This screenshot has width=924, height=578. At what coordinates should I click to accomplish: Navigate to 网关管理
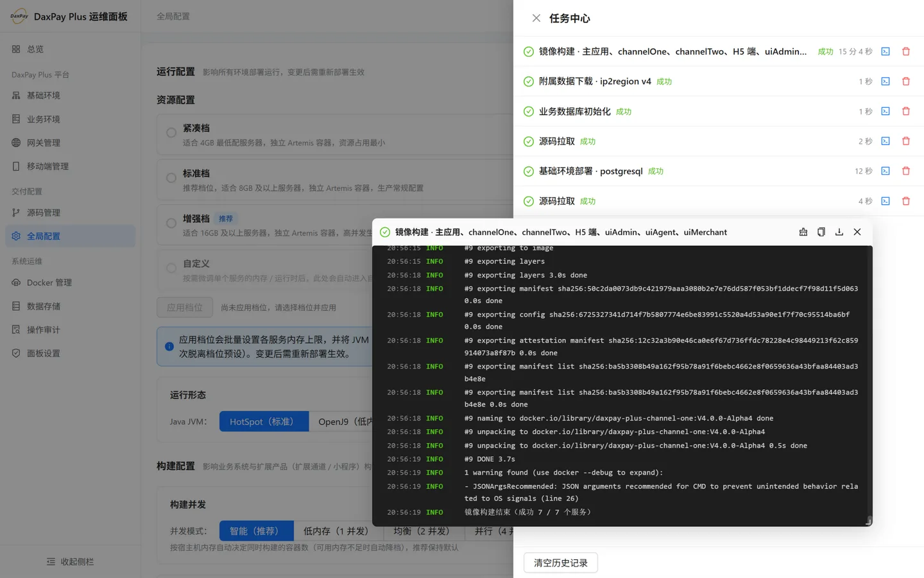pos(70,143)
